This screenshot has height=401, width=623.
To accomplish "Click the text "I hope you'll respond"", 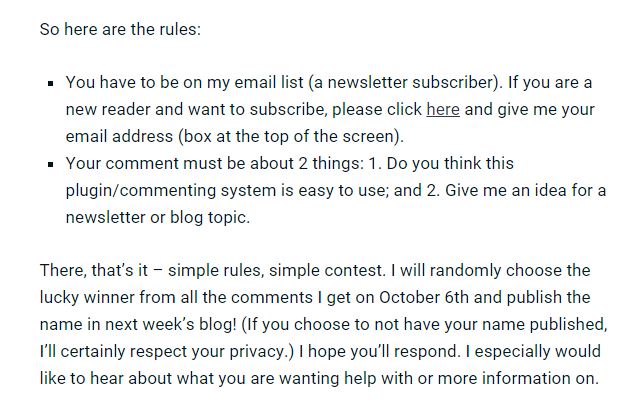I will coord(382,352).
